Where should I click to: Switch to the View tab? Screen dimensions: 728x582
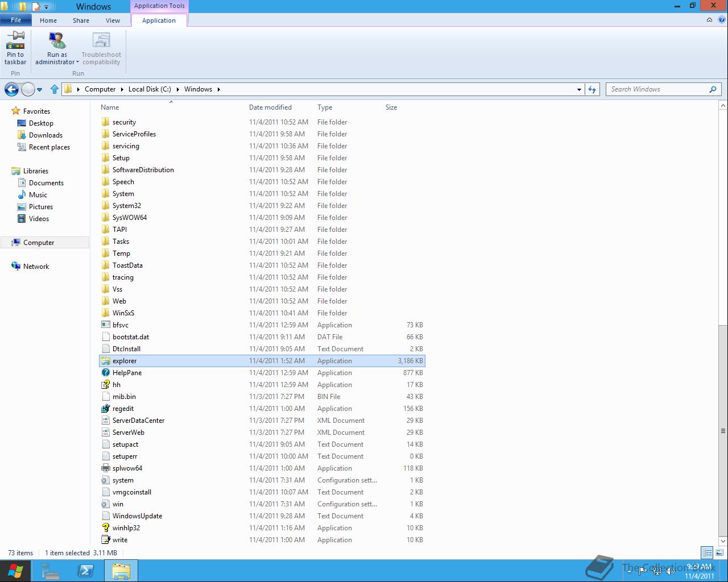coord(113,20)
